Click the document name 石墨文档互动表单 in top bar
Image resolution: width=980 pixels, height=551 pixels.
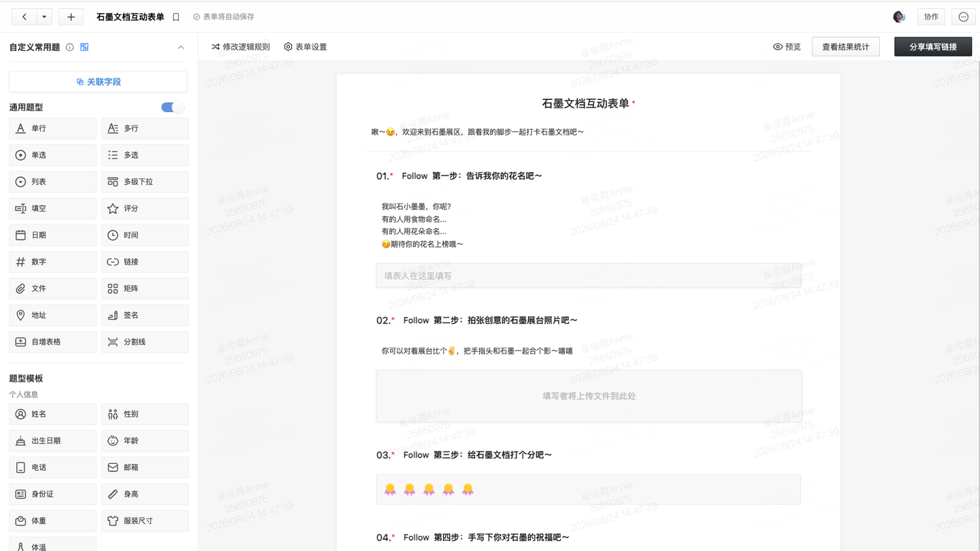click(131, 17)
